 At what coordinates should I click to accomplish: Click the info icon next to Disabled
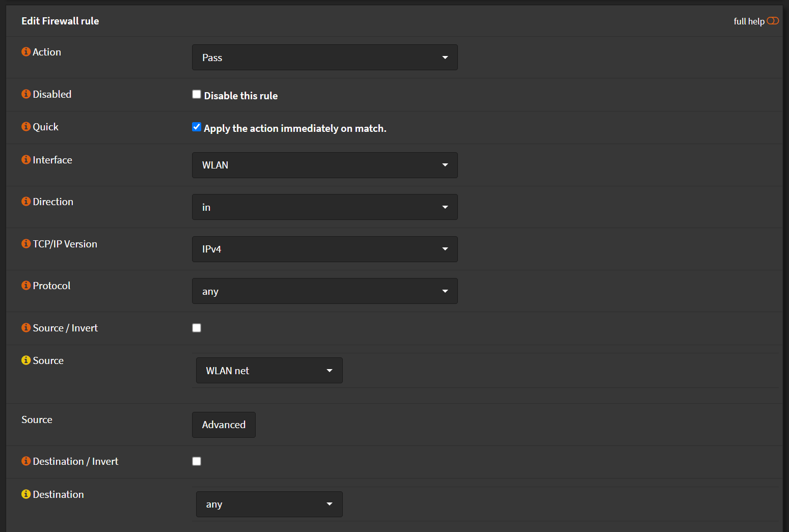(26, 94)
